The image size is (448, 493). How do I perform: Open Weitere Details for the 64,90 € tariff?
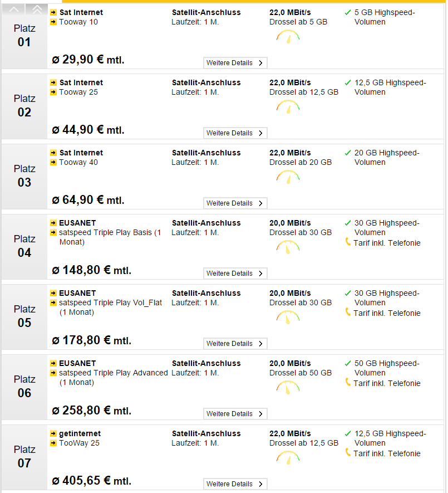pos(235,203)
